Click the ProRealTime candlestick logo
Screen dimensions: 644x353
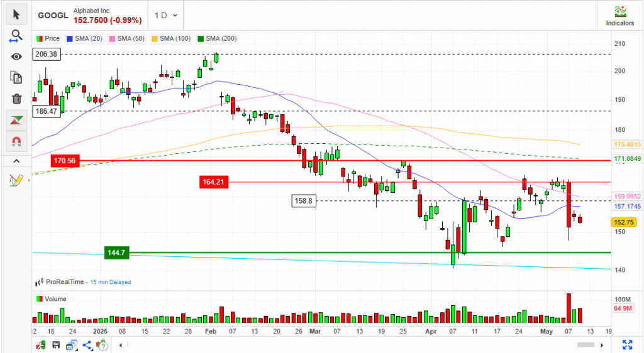click(x=39, y=282)
